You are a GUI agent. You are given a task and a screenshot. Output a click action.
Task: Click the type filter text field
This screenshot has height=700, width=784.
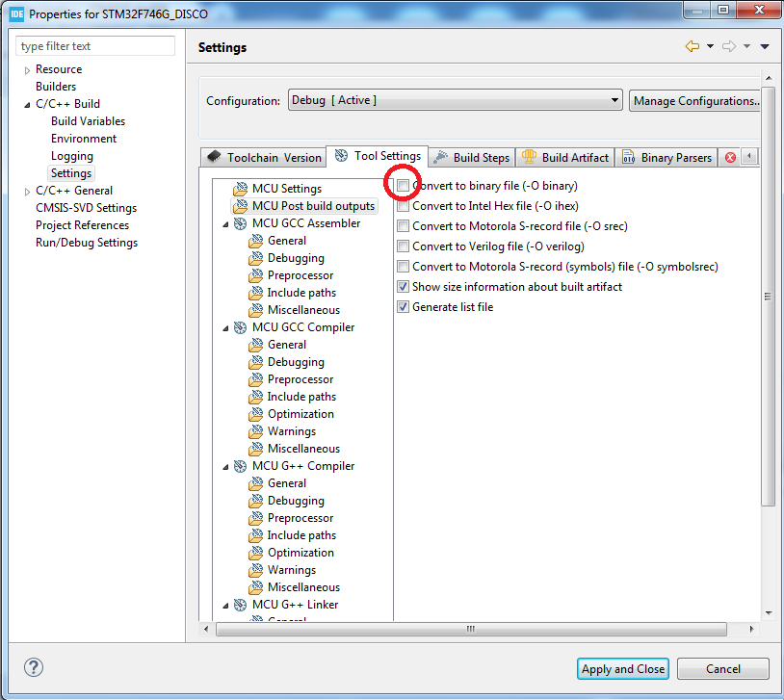point(95,46)
